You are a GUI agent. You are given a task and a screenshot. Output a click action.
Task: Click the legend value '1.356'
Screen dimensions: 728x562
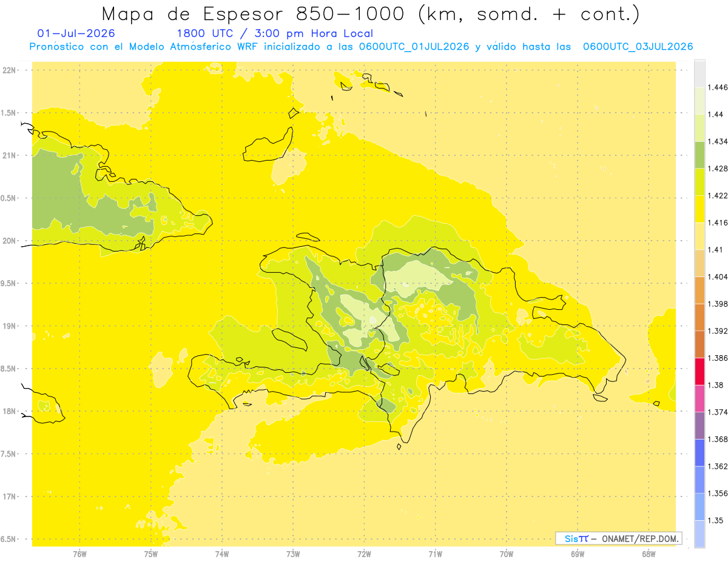pyautogui.click(x=719, y=493)
